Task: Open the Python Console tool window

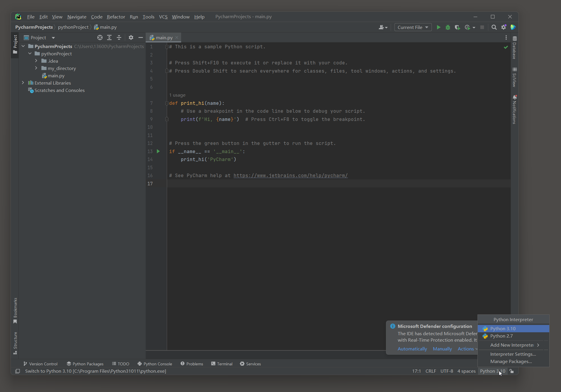Action: tap(155, 364)
